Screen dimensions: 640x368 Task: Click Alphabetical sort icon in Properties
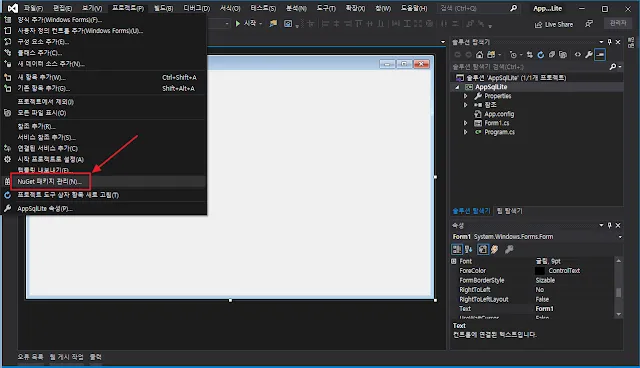469,249
